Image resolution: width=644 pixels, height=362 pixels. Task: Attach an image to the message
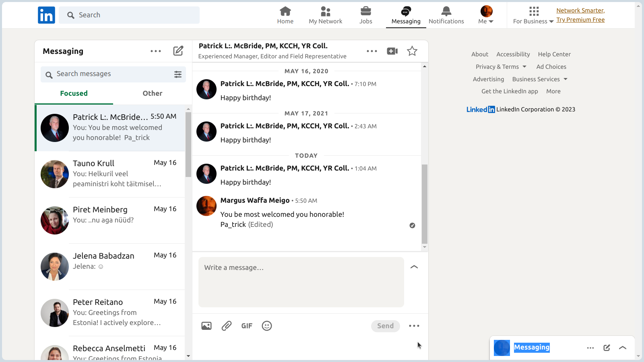206,326
